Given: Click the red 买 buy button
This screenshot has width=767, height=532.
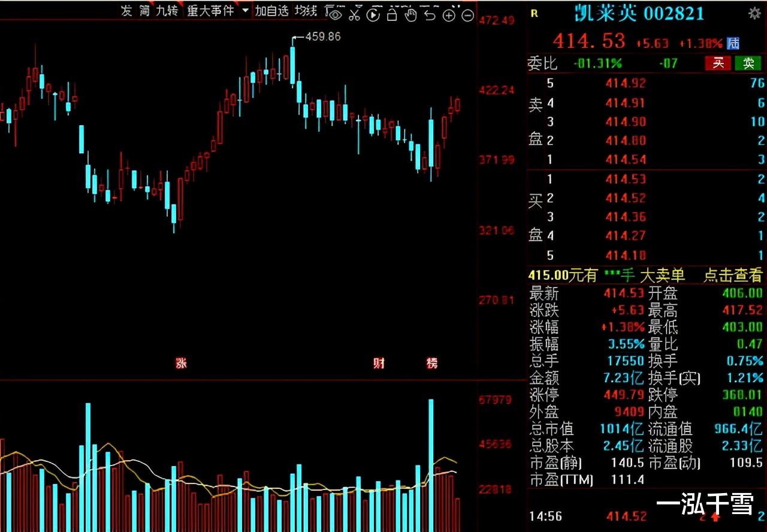Looking at the screenshot, I should 717,63.
